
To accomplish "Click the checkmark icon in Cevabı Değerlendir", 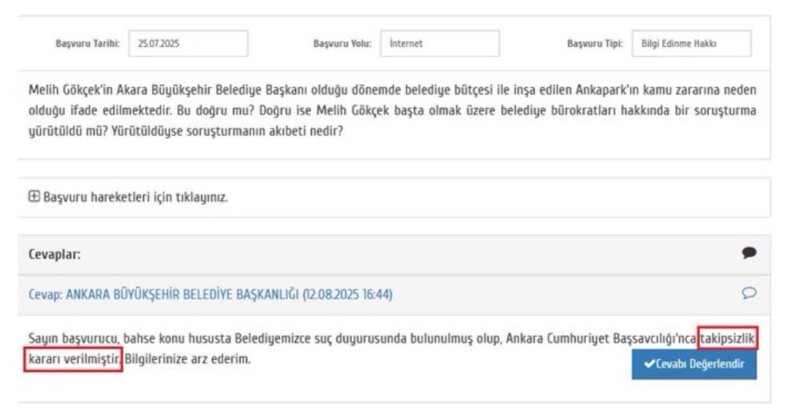I will click(x=649, y=364).
